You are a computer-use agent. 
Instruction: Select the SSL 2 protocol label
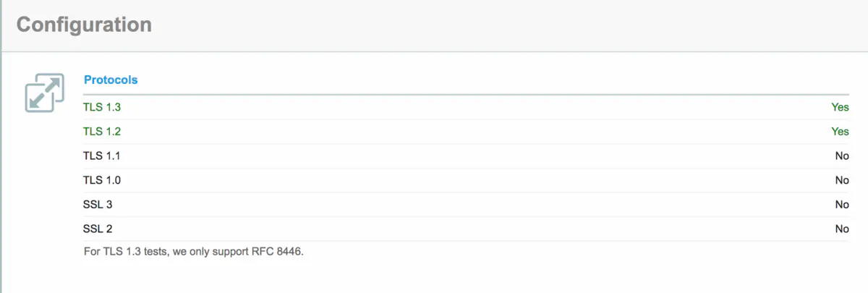[98, 229]
